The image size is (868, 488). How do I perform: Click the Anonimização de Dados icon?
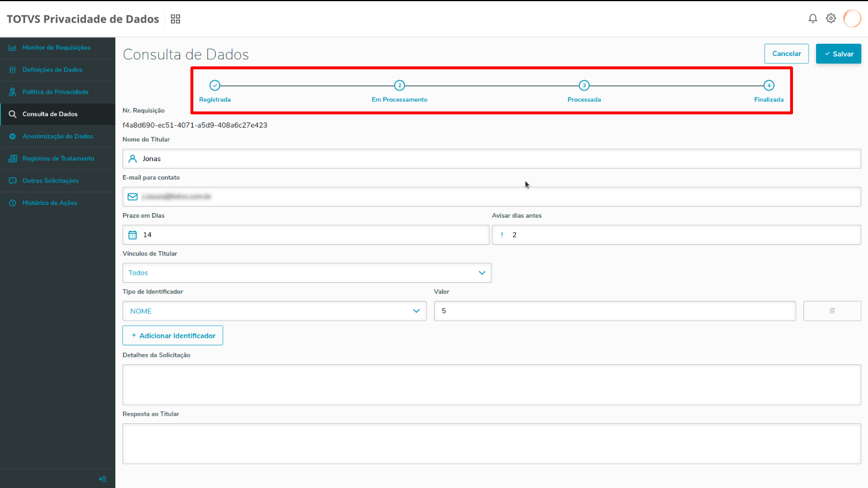pos(12,136)
